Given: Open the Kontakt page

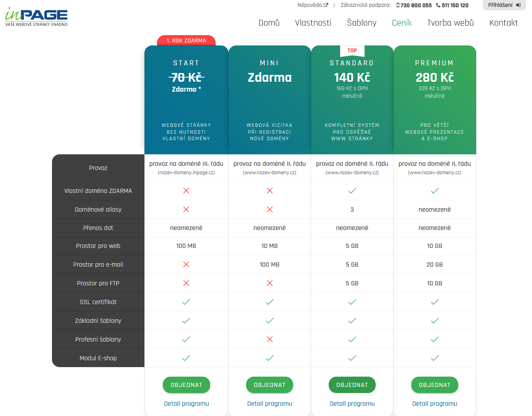Looking at the screenshot, I should click(x=503, y=23).
